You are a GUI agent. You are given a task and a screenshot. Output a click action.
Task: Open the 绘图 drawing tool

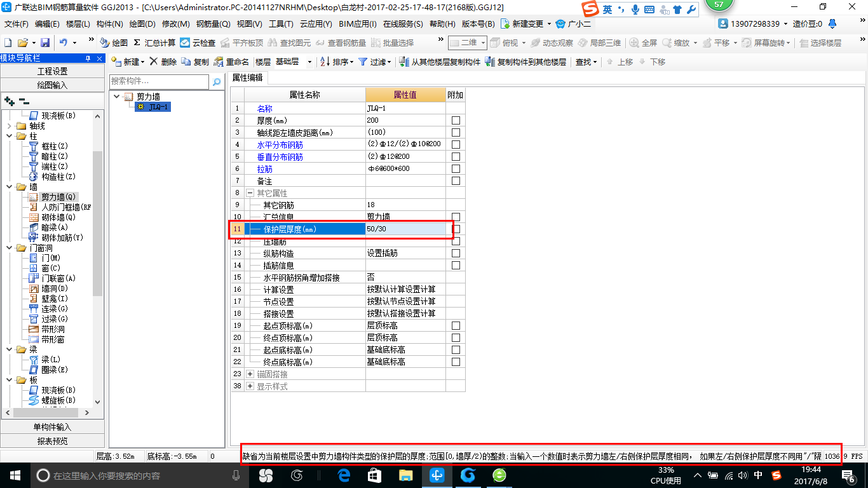coord(114,43)
